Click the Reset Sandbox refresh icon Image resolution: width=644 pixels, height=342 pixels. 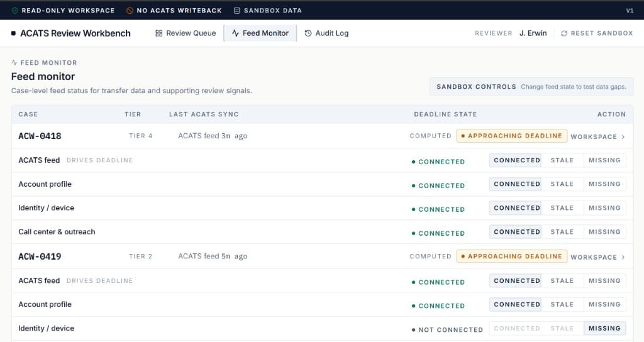pyautogui.click(x=564, y=33)
